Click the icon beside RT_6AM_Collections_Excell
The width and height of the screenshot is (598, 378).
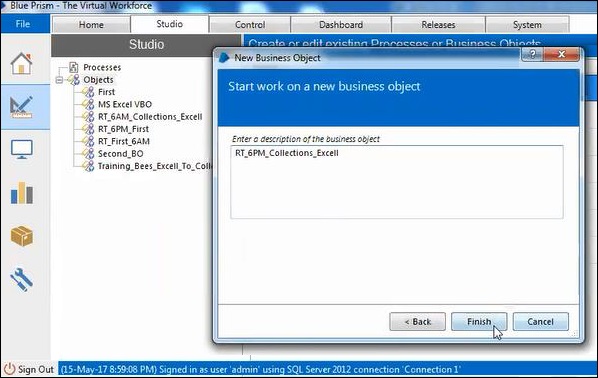(x=88, y=117)
